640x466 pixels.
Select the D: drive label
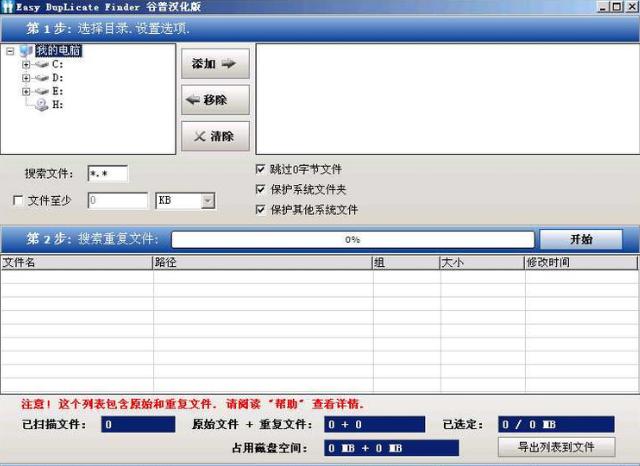[x=58, y=78]
